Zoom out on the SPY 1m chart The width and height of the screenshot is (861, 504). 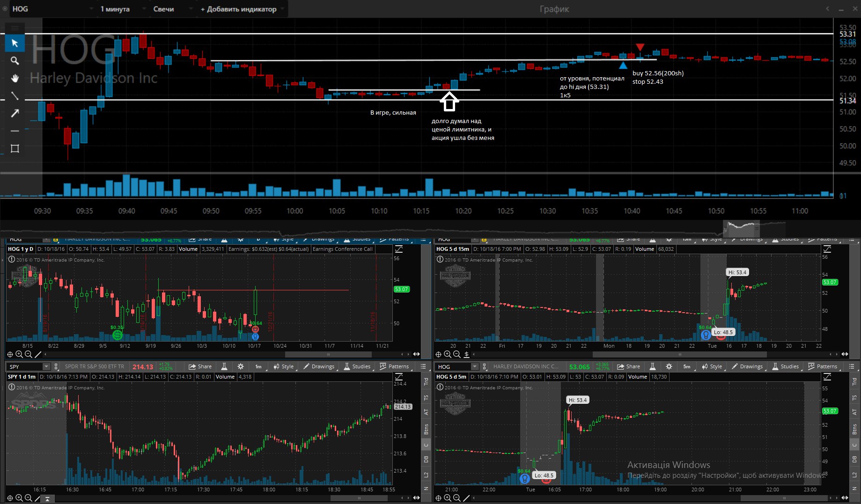tap(28, 498)
